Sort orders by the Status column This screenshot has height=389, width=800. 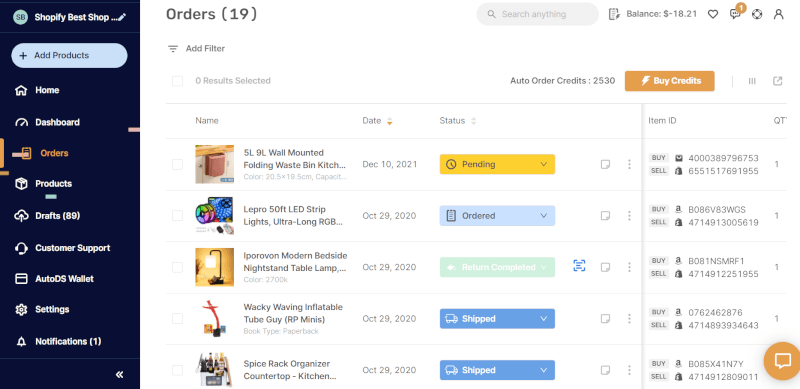(x=458, y=121)
